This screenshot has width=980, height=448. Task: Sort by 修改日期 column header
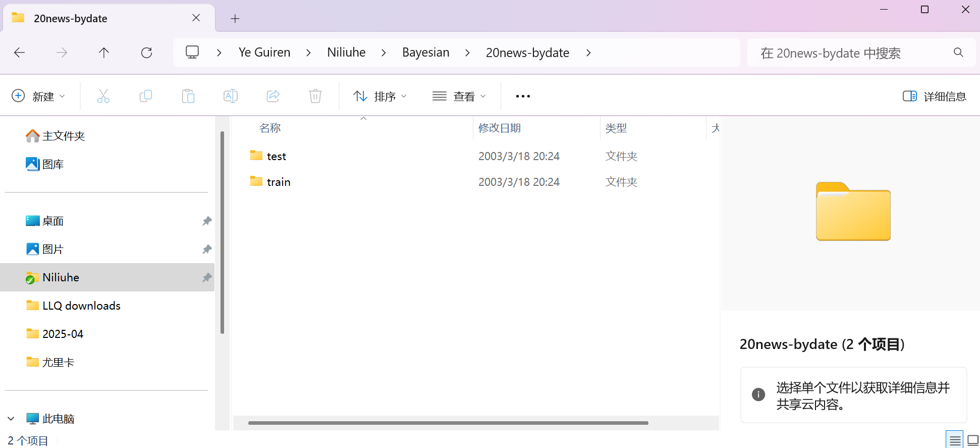tap(500, 128)
